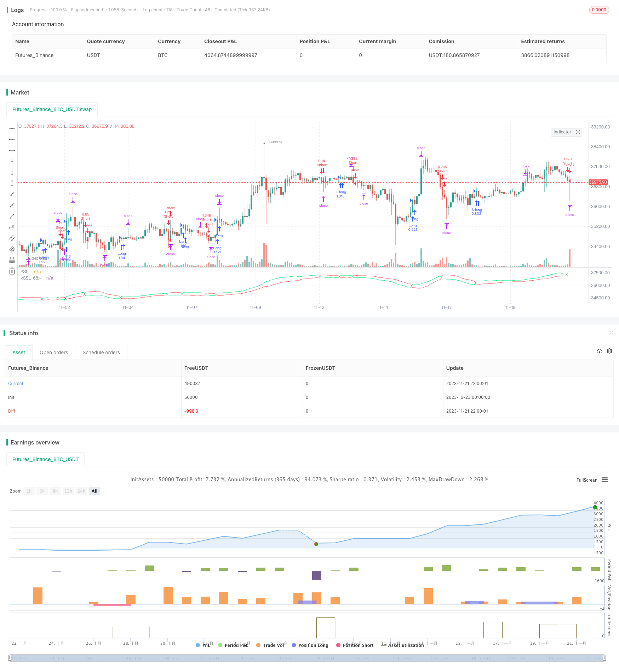Viewport: 619px width, 672px height.
Task: Select the 1h zoom preset
Action: click(29, 491)
